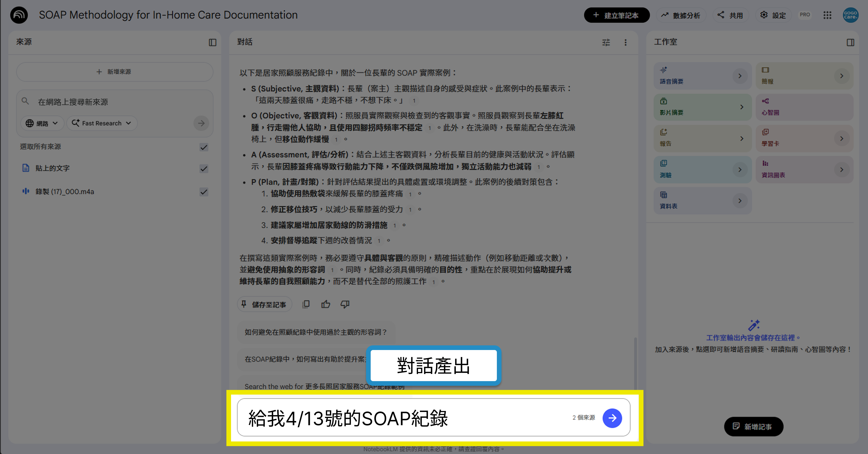868x454 pixels.
Task: Uncheck the 錄製 (17)_000.m4a source
Action: pos(203,192)
